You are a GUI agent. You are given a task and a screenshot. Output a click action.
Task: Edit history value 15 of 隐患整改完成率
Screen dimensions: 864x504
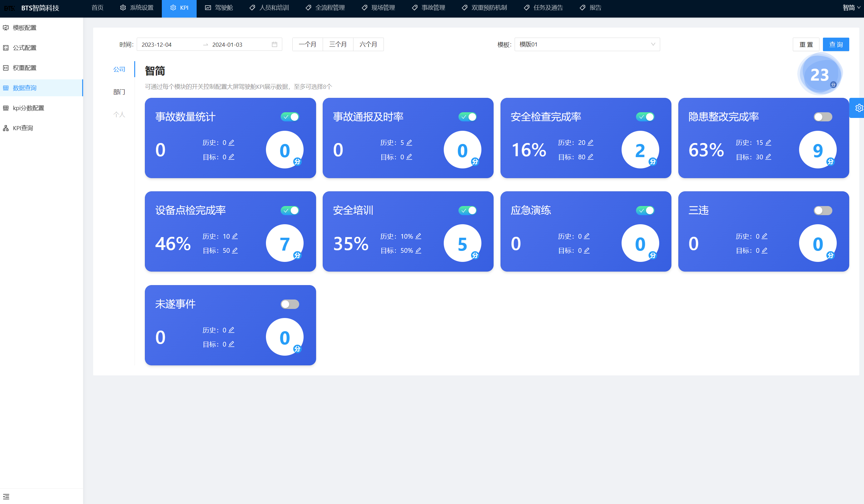pyautogui.click(x=768, y=143)
